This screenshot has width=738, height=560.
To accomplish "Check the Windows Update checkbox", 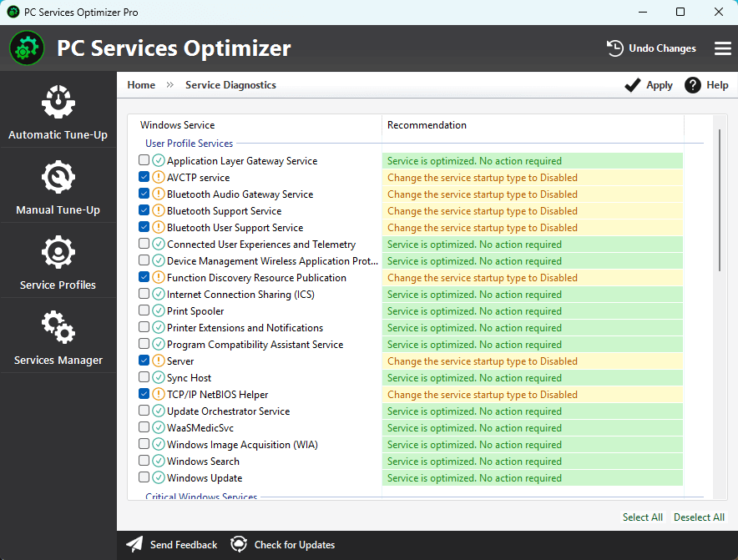I will 144,477.
